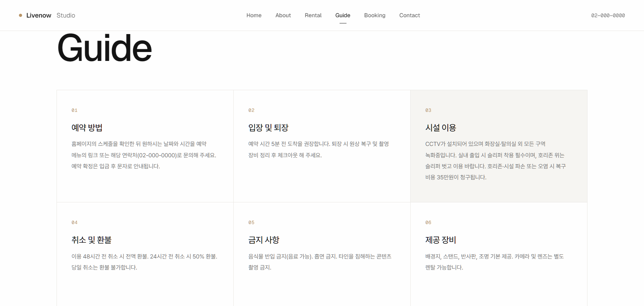Viewport: 644px width, 306px height.
Task: Click card number label 05
Action: 251,222
